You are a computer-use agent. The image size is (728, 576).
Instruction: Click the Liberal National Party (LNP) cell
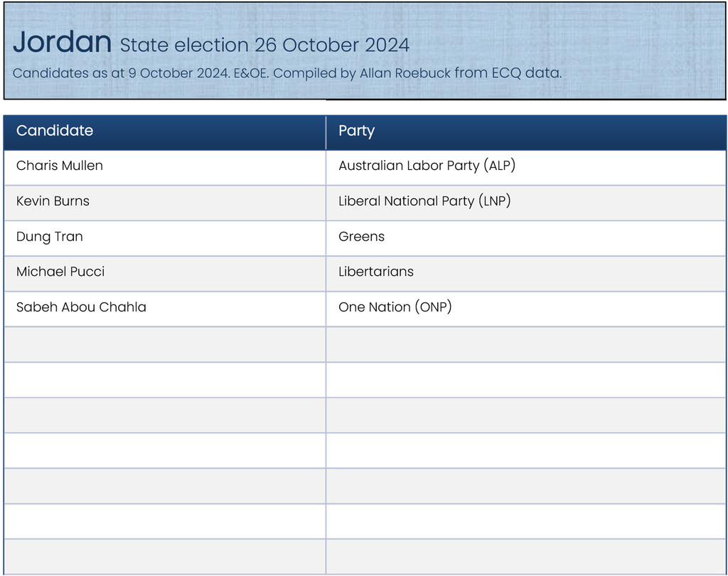(x=424, y=201)
